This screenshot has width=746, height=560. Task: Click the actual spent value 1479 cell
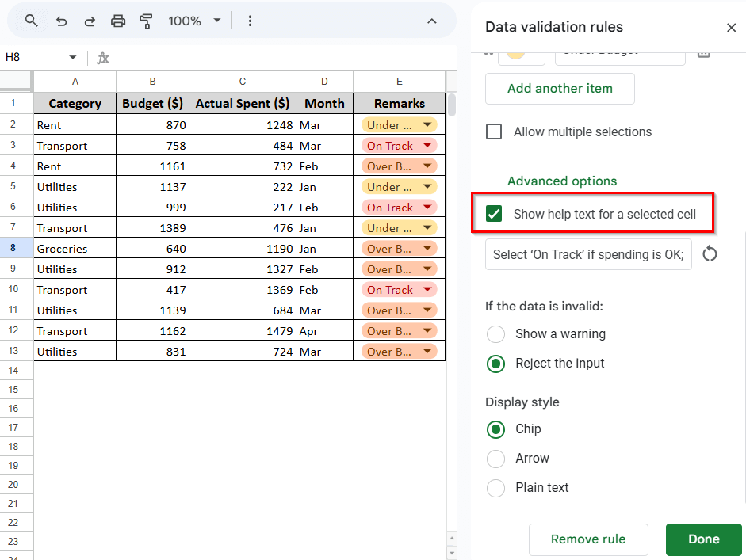tap(242, 331)
